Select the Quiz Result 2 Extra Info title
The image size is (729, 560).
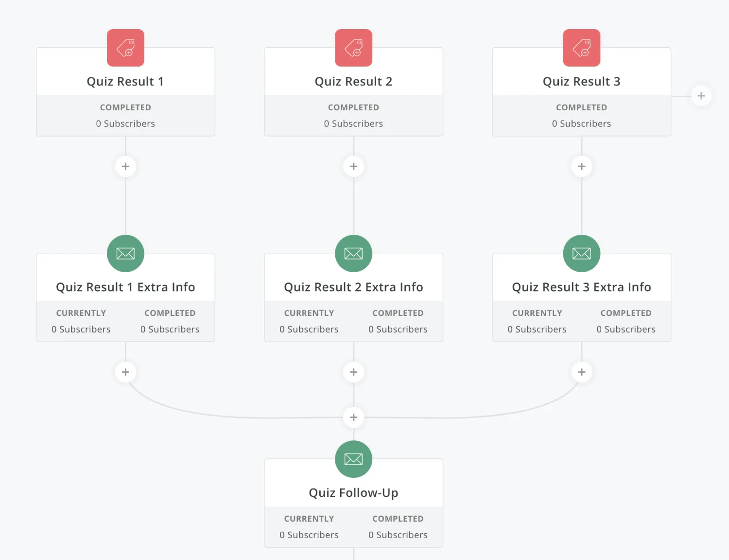pos(353,287)
